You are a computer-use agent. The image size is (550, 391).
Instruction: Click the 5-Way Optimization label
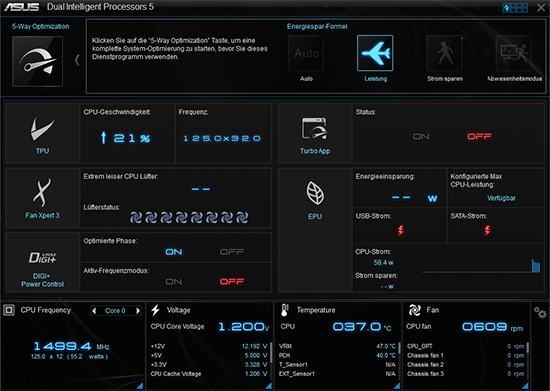click(x=40, y=26)
